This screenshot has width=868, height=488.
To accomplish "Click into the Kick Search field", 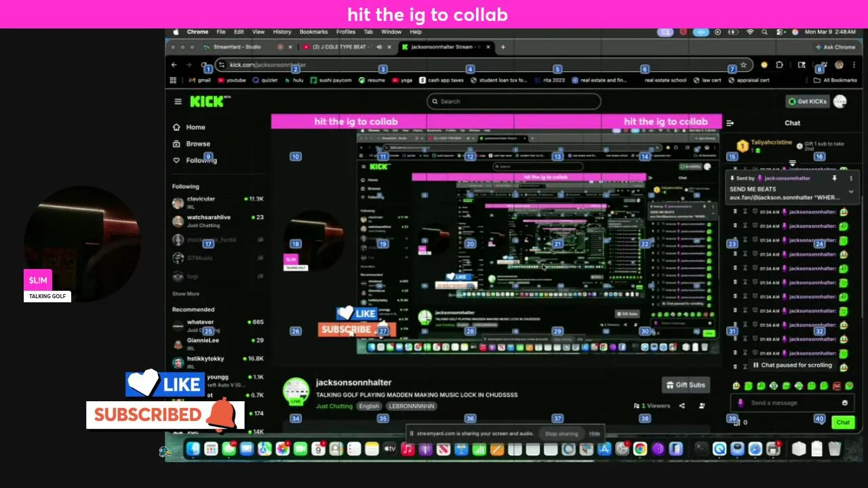I will (513, 102).
